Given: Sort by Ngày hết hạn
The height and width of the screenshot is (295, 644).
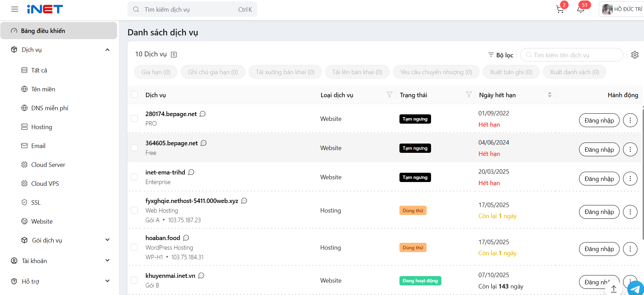Looking at the screenshot, I should tap(550, 95).
